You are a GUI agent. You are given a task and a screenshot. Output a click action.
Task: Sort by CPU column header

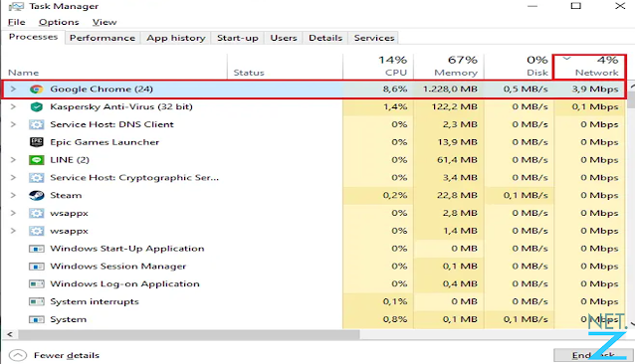pyautogui.click(x=378, y=67)
